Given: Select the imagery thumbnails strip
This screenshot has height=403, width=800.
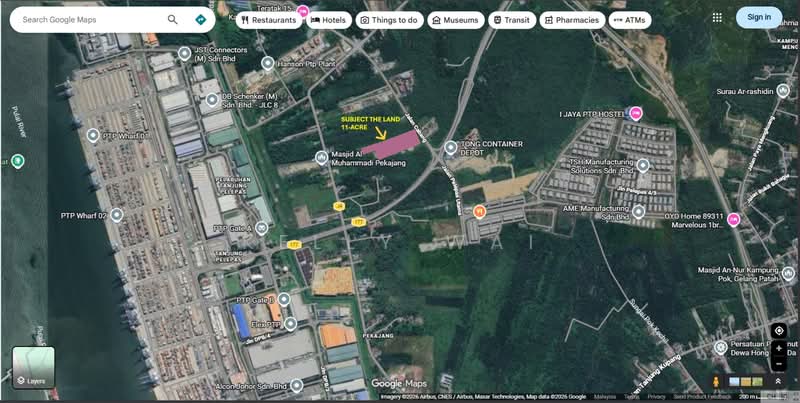Looking at the screenshot, I should [746, 382].
